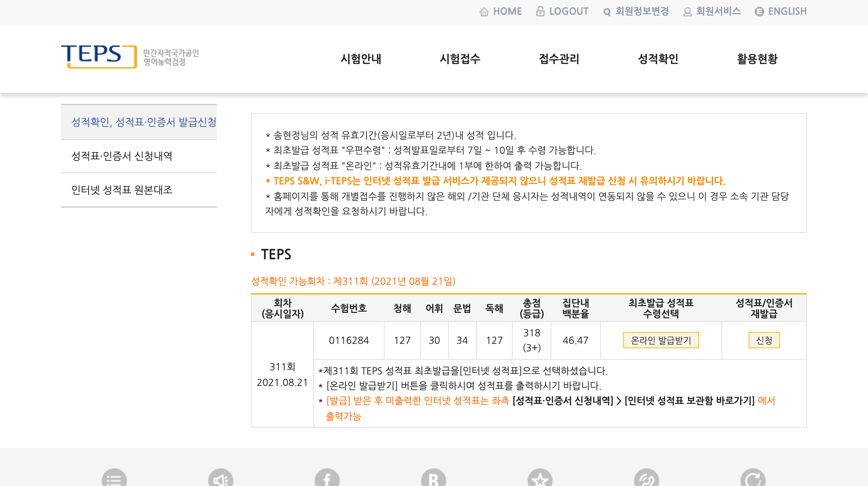Open the footer megaphone announcements icon
The image size is (868, 486).
(221, 478)
